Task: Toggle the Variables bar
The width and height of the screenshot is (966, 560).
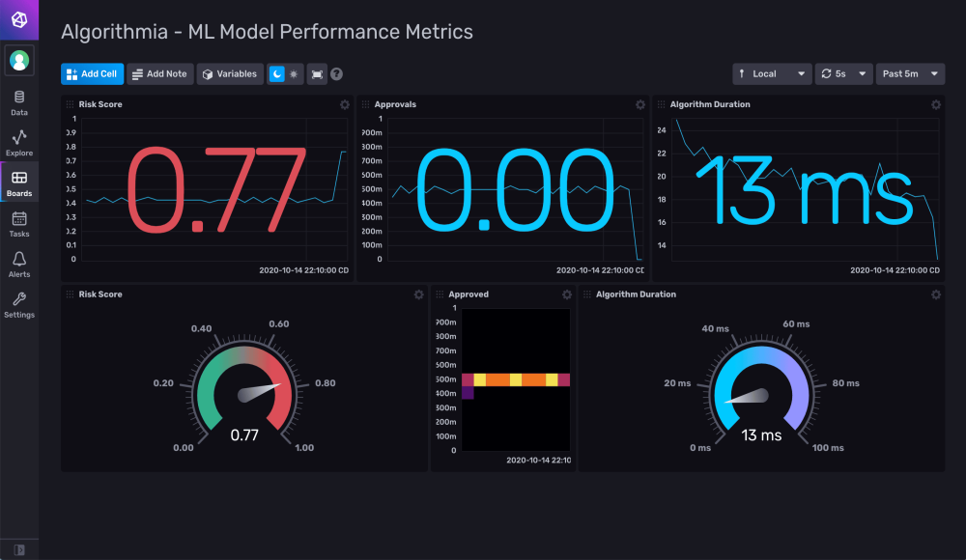Action: click(230, 74)
